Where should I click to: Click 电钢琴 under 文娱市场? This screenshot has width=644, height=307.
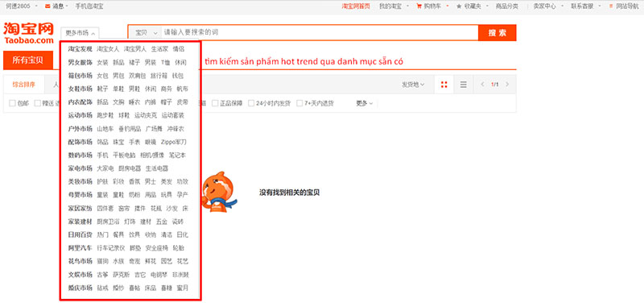tap(159, 275)
